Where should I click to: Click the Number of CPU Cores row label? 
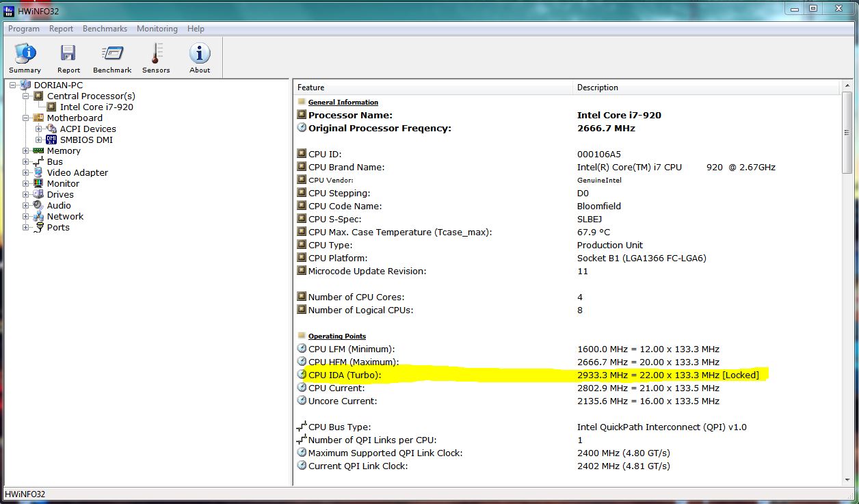click(356, 297)
